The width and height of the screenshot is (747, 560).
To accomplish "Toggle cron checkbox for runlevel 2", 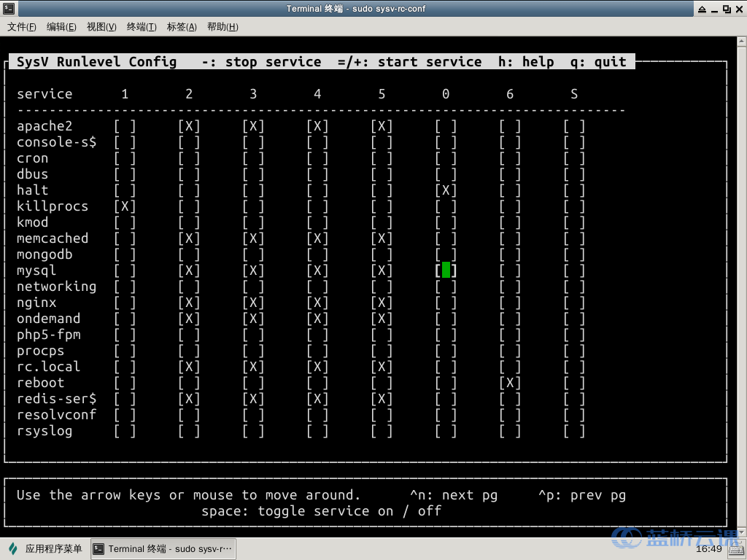I will click(189, 158).
